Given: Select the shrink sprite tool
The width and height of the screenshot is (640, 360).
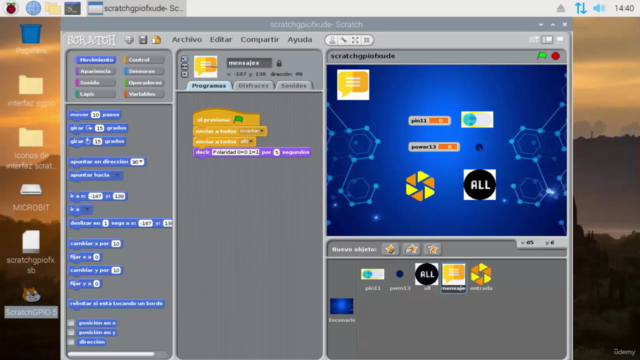Looking at the screenshot, I should [x=367, y=40].
